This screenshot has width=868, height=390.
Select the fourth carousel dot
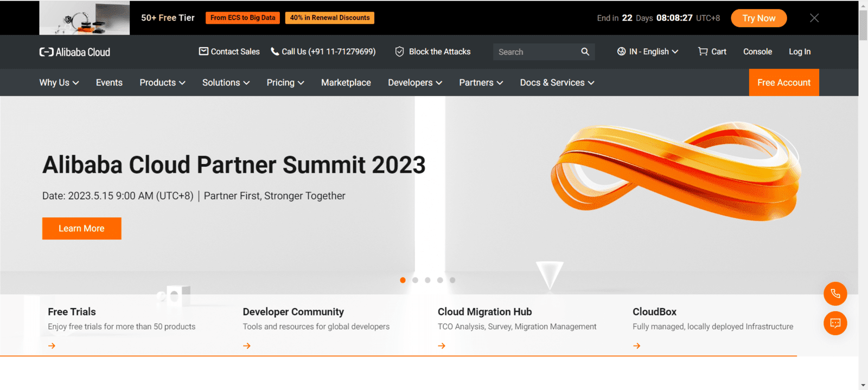click(x=440, y=280)
